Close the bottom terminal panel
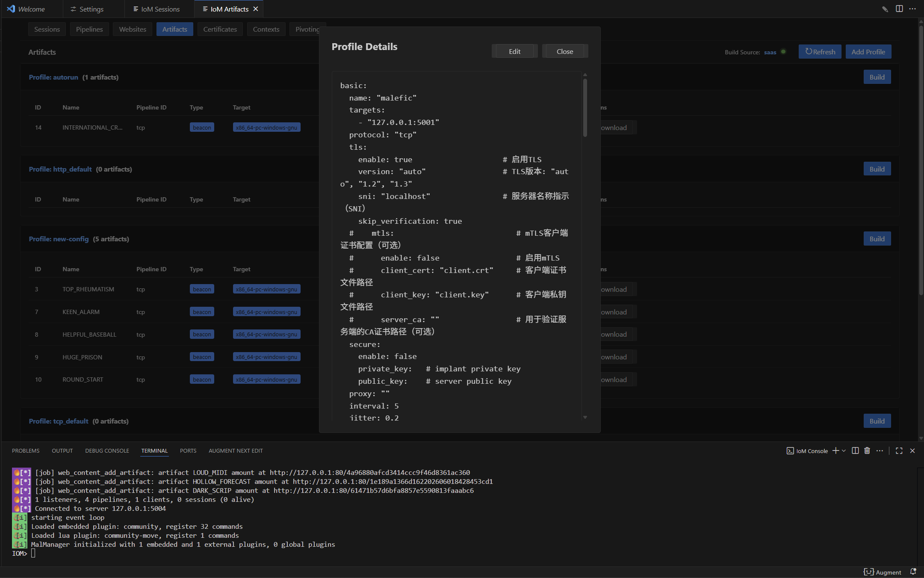The image size is (924, 578). (x=912, y=451)
